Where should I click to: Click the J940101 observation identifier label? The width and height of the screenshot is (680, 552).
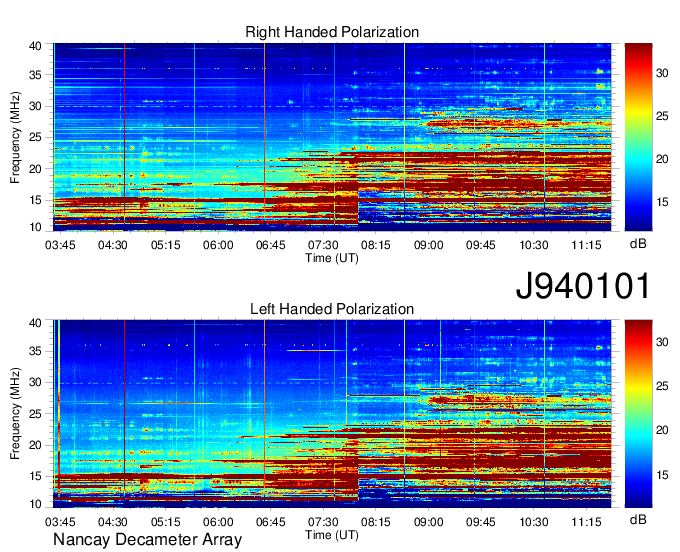coord(583,285)
